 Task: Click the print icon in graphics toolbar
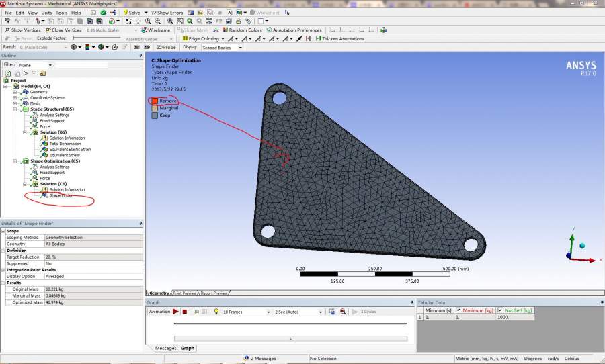(x=239, y=21)
